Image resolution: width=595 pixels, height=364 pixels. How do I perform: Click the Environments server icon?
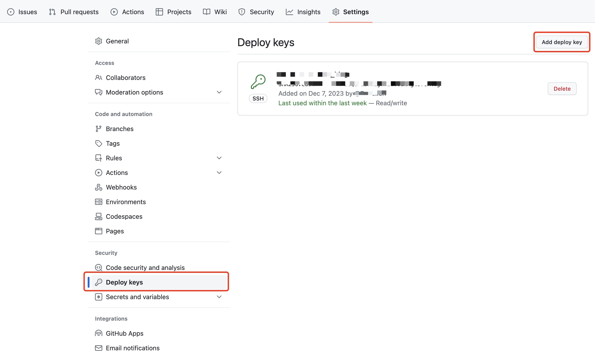[98, 202]
